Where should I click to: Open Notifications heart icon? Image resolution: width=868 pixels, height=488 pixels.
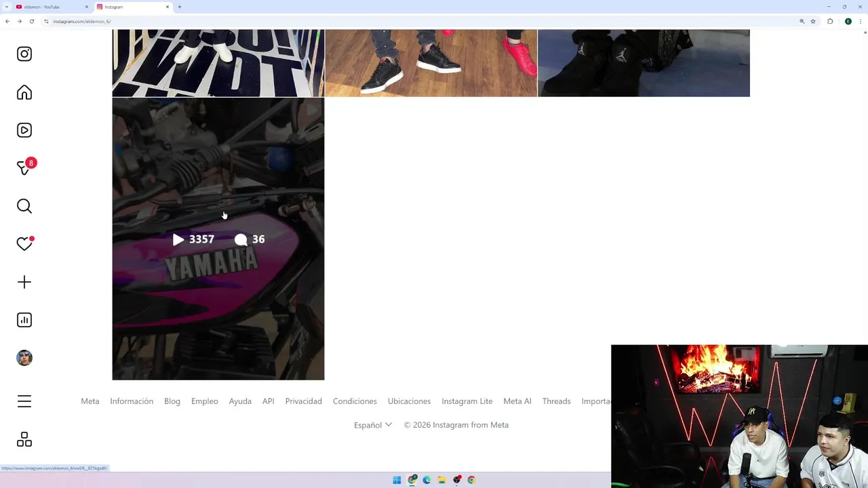pos(24,244)
